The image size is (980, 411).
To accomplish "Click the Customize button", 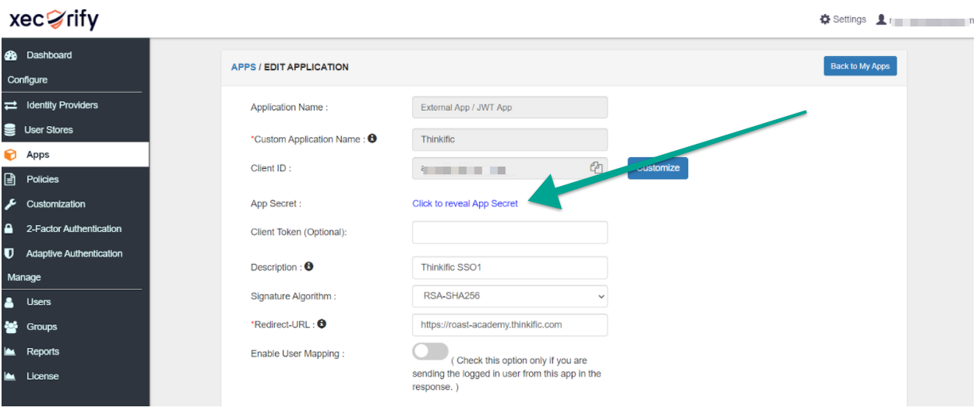I will [x=657, y=167].
